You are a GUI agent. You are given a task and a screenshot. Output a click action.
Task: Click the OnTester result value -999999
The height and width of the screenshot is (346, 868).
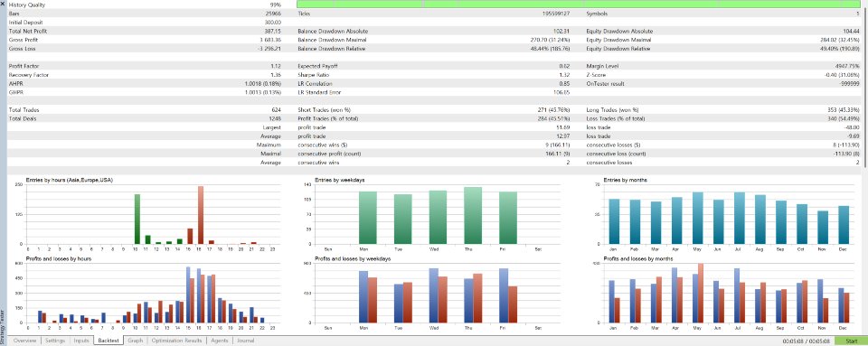point(850,83)
